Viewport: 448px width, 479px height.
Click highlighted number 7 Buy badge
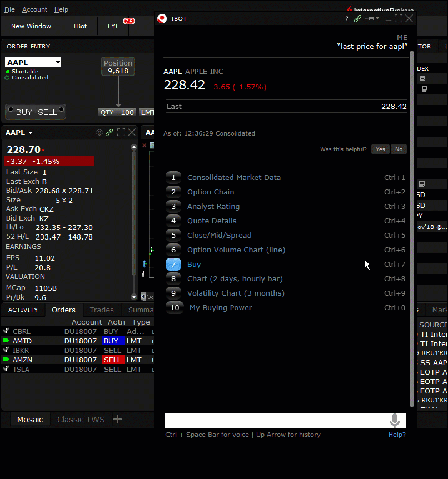[173, 265]
